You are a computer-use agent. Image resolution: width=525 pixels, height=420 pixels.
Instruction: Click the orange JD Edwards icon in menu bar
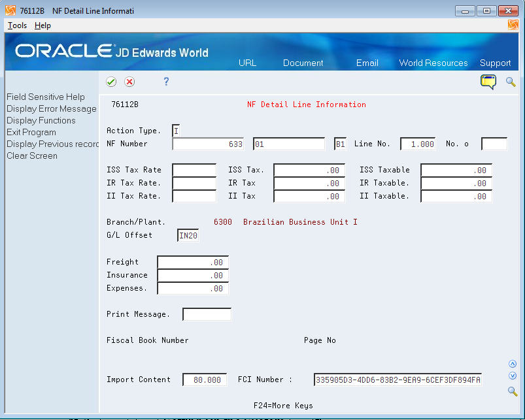[x=513, y=25]
